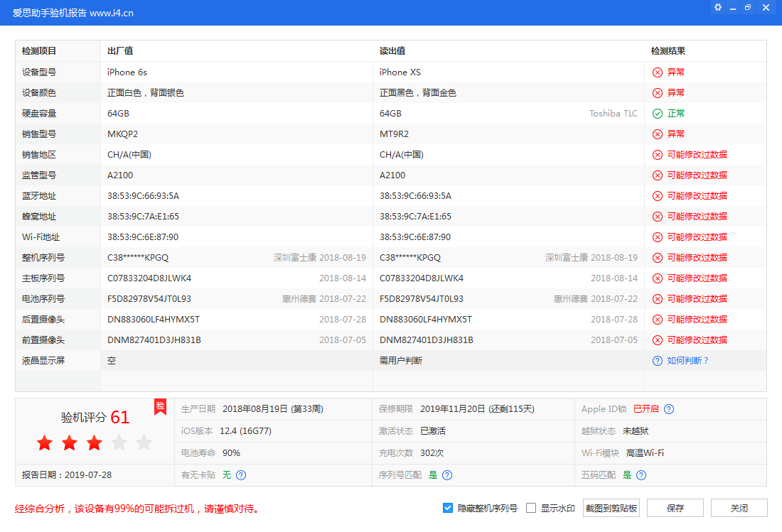Viewport: 782px width, 532px height.
Task: Open settings gear in title bar
Action: 718,7
